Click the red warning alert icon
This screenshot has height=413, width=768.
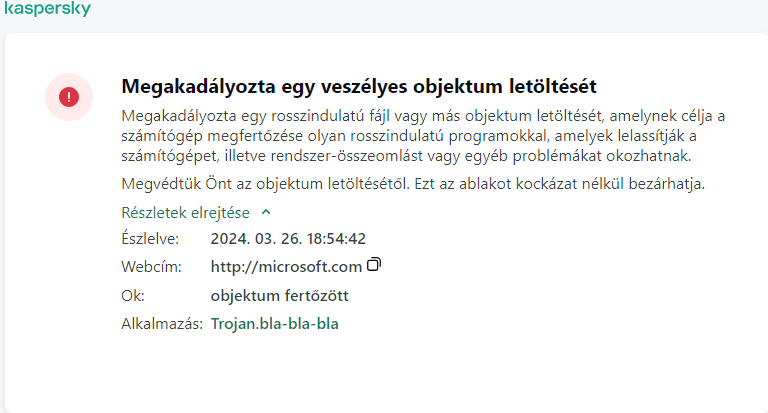pos(69,97)
